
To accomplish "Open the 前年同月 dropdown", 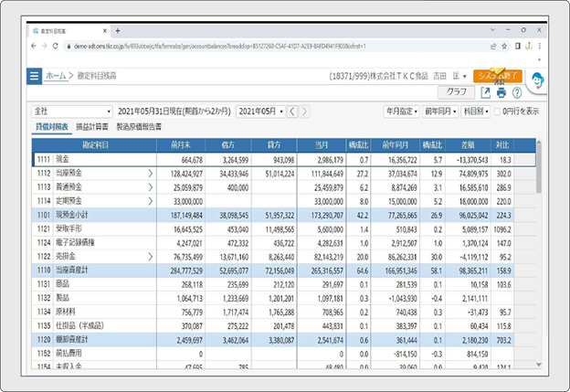I will coord(440,111).
